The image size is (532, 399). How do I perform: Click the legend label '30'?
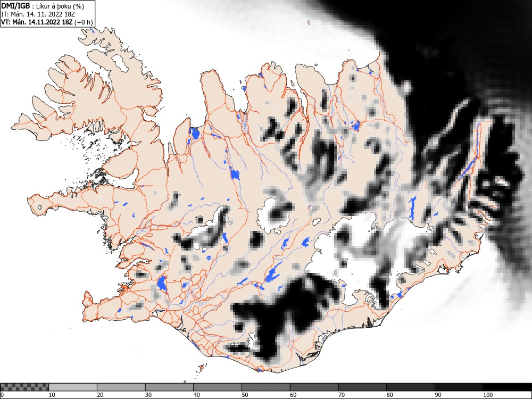(148, 395)
